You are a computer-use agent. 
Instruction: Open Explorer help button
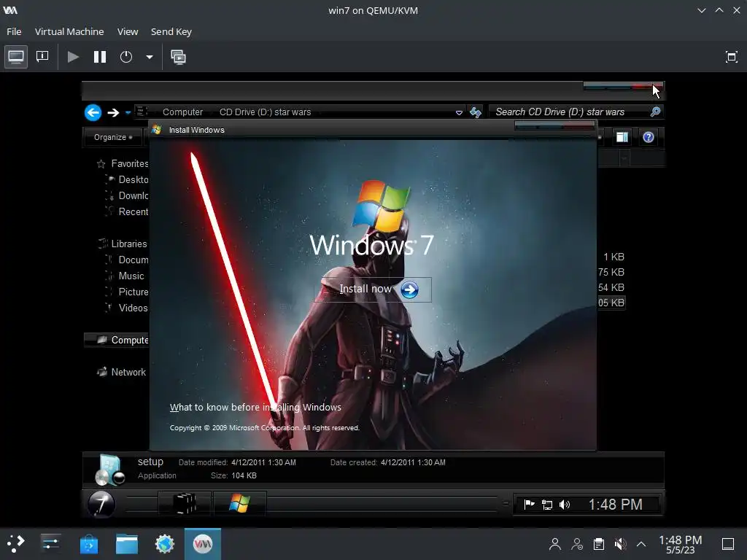tap(649, 137)
